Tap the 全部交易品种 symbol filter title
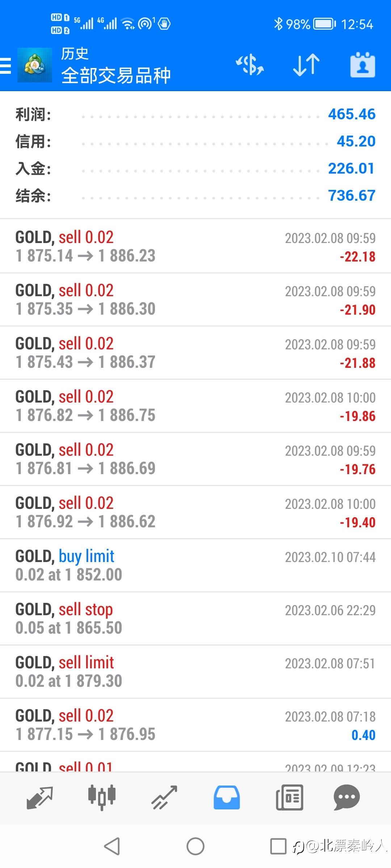Screen dimensions: 391x868 pyautogui.click(x=116, y=76)
